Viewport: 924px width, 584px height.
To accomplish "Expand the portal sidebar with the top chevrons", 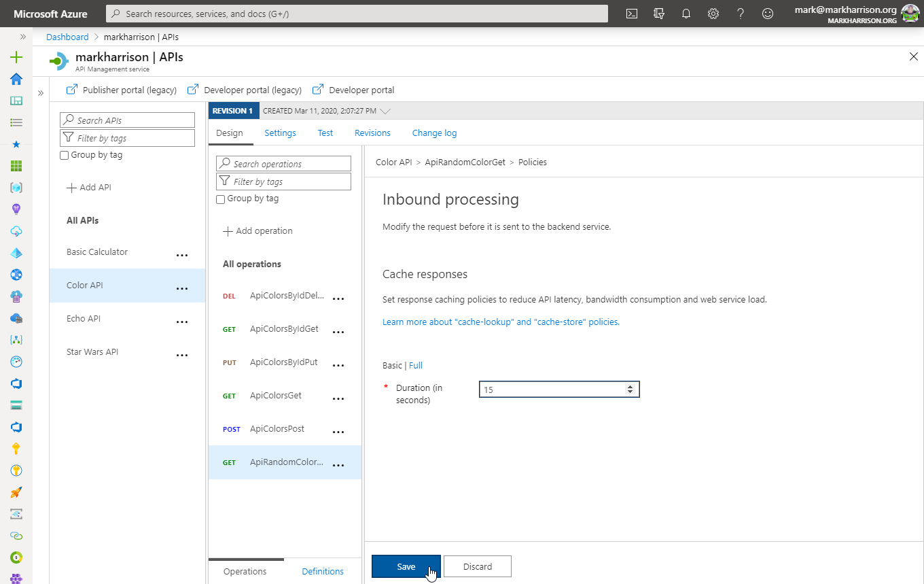I will coord(23,37).
